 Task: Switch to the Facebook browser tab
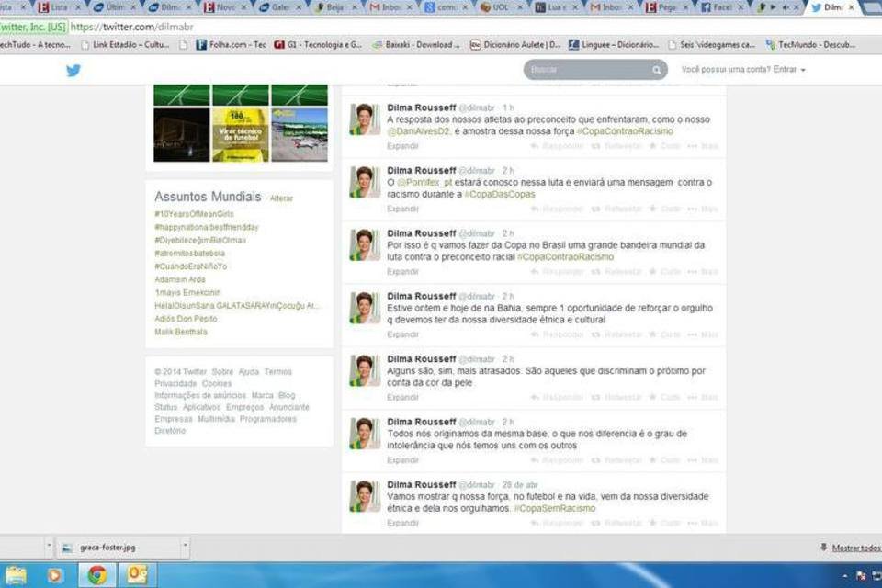722,7
